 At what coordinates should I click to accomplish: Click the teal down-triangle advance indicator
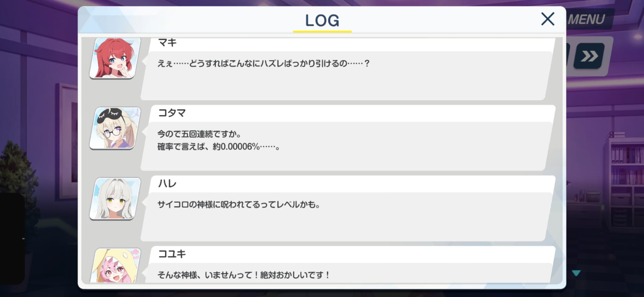[576, 273]
